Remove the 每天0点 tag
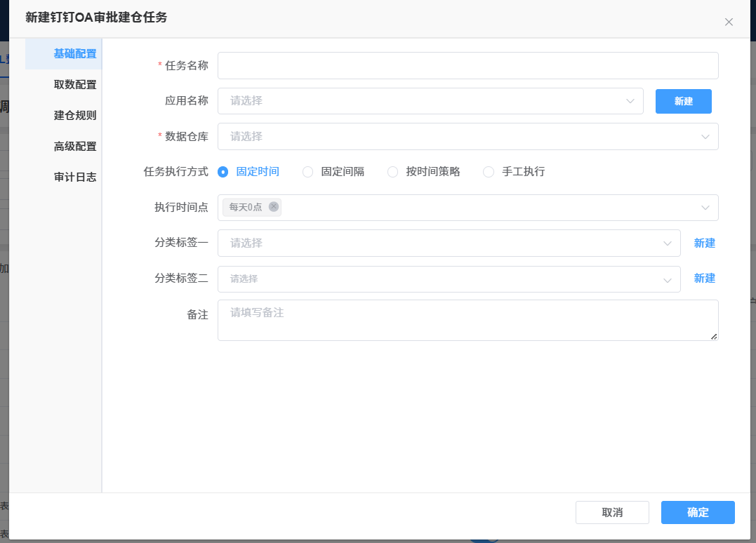756x543 pixels. tap(274, 207)
